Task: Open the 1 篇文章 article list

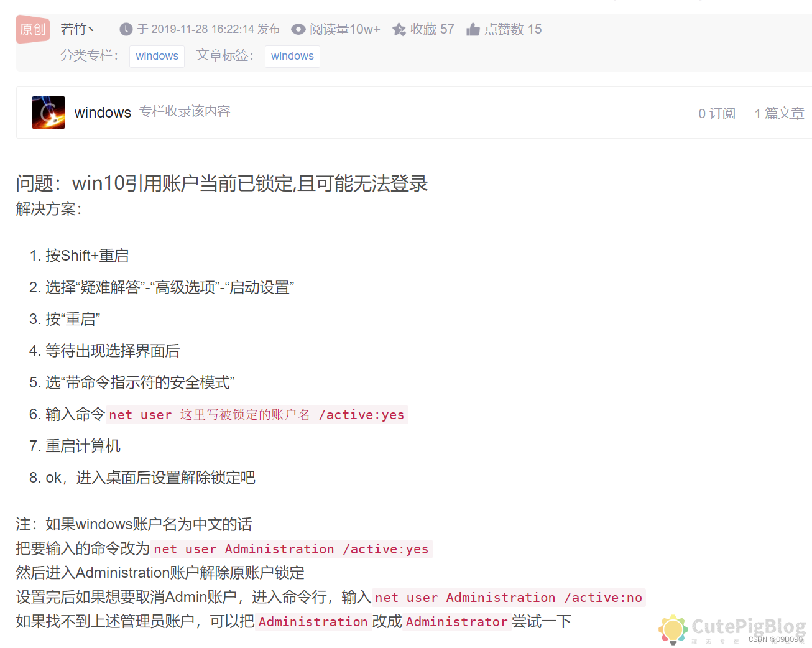Action: (x=779, y=113)
